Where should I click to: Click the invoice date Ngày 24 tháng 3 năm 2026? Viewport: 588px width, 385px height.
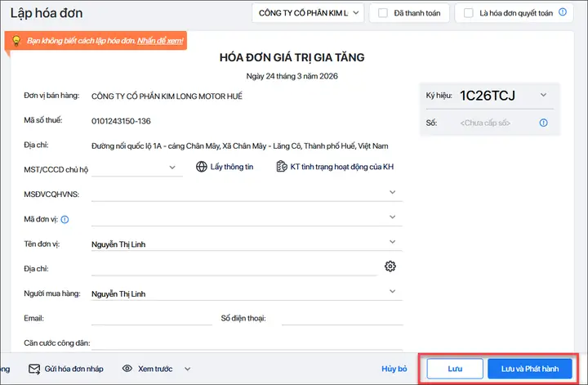[292, 76]
